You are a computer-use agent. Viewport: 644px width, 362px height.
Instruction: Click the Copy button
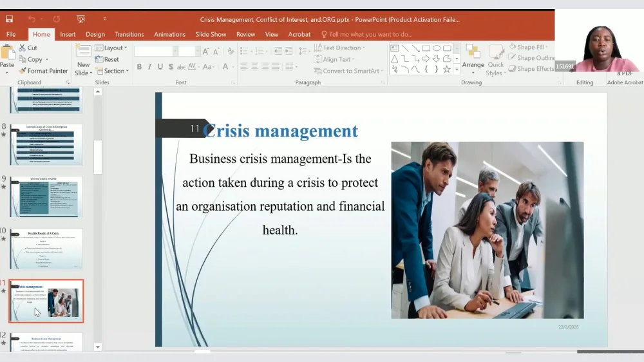[33, 59]
